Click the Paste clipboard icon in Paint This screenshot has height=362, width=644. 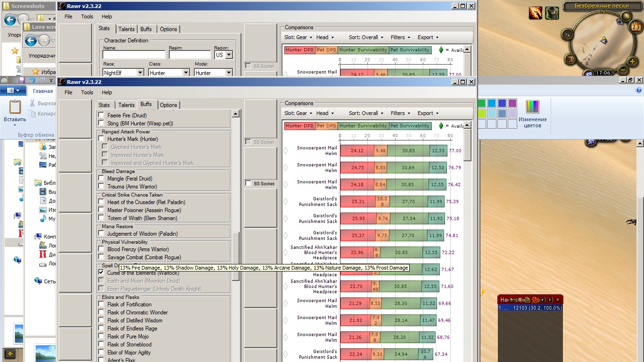pyautogui.click(x=15, y=107)
